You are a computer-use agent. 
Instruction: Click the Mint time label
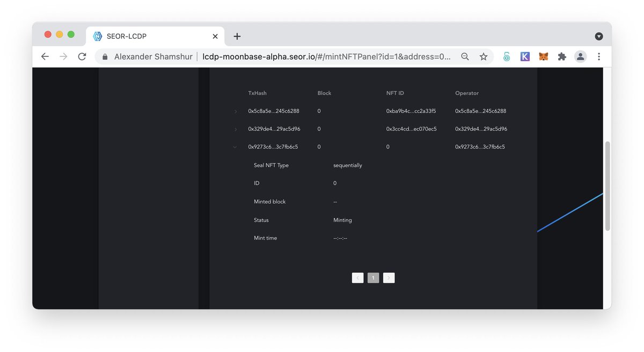point(265,238)
